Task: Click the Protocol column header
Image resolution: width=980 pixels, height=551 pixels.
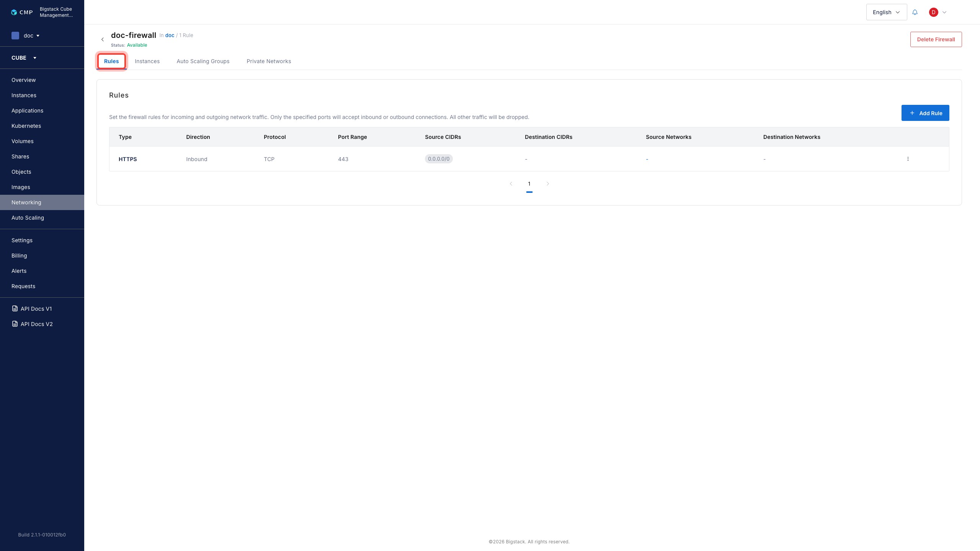Action: pyautogui.click(x=275, y=137)
